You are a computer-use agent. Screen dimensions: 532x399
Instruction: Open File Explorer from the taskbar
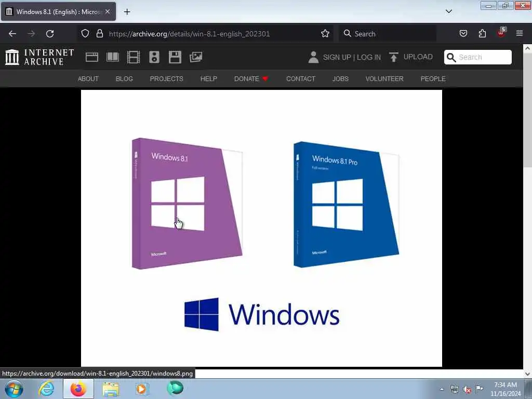click(x=111, y=389)
